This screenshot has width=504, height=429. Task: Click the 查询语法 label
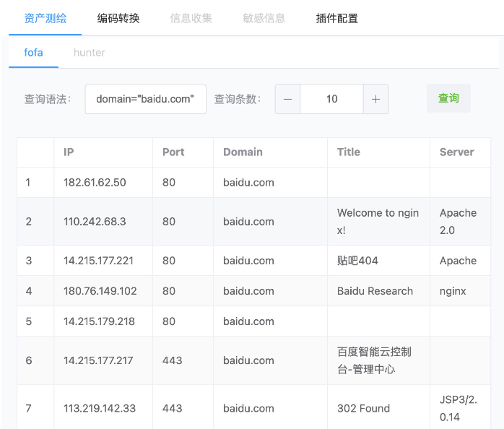(48, 99)
